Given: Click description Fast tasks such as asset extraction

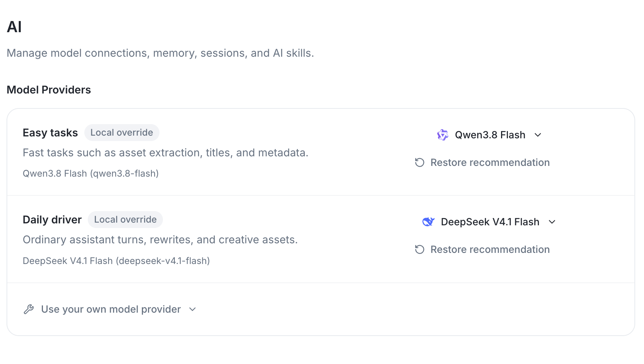Looking at the screenshot, I should coord(166,152).
